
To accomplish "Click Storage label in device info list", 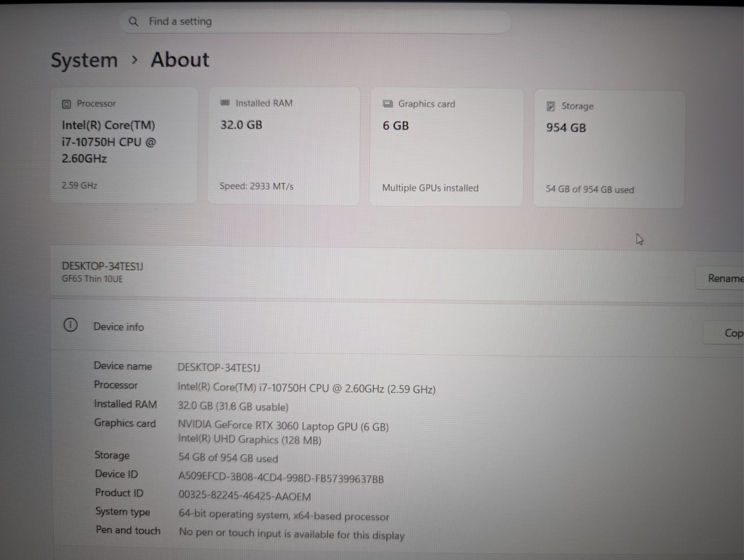I will point(112,455).
